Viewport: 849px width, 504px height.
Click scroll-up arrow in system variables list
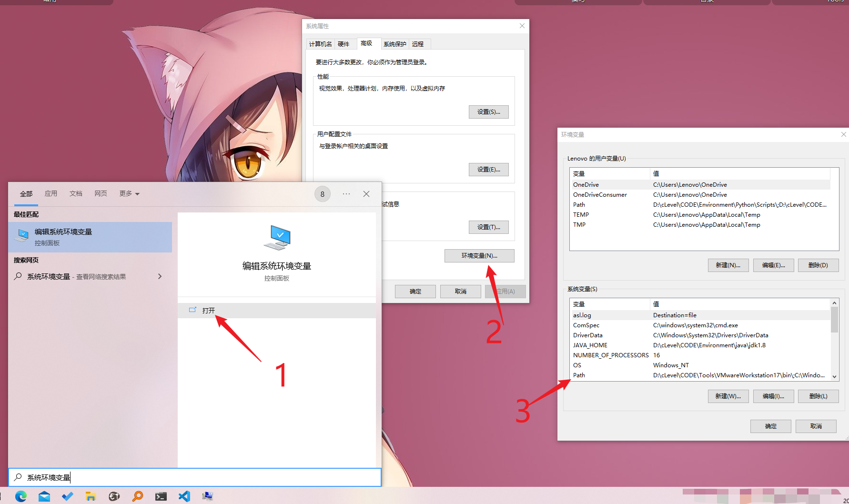coord(834,303)
